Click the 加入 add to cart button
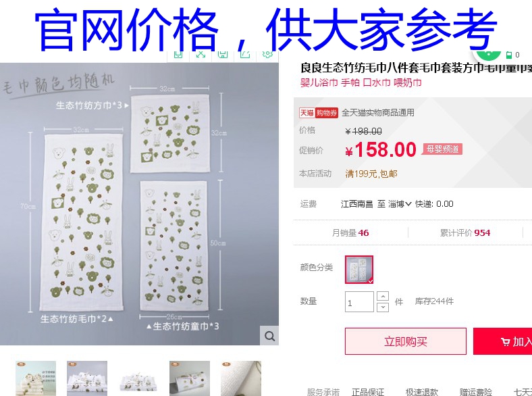Screen dimensions: 532x396 pyautogui.click(x=502, y=341)
